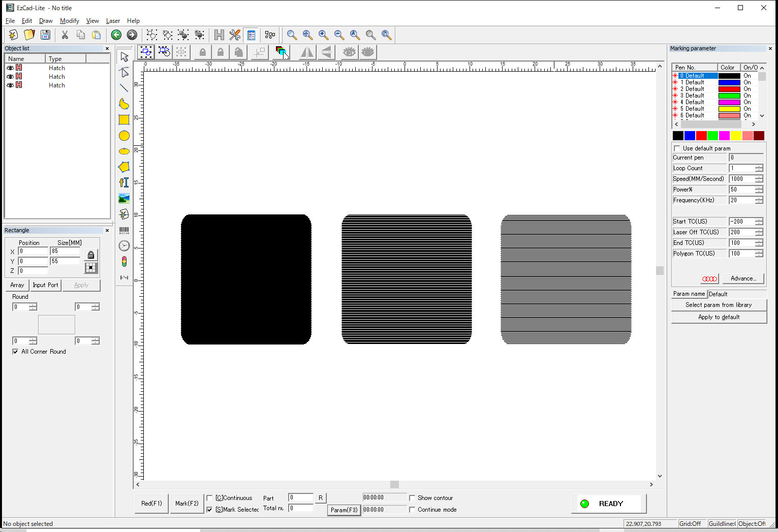
Task: Increase the Loop Count stepper
Action: (x=759, y=166)
